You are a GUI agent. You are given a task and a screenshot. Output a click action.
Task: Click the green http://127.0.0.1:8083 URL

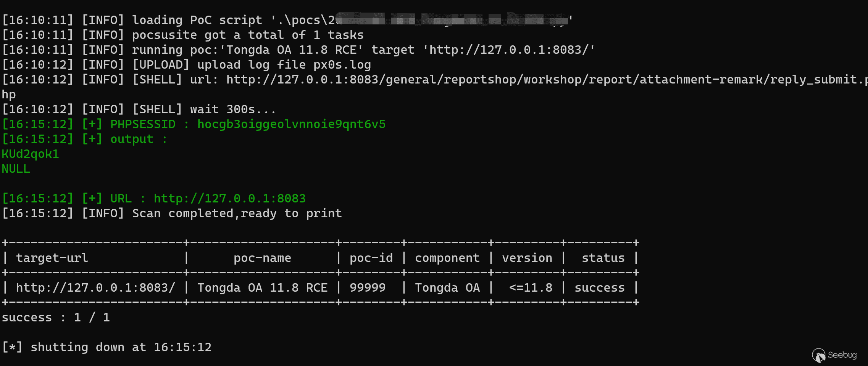click(x=229, y=199)
